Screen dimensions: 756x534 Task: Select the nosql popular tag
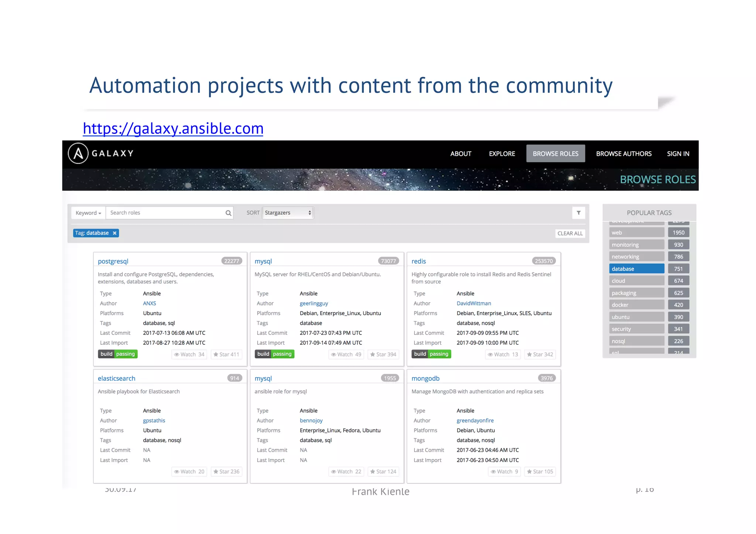tap(636, 341)
